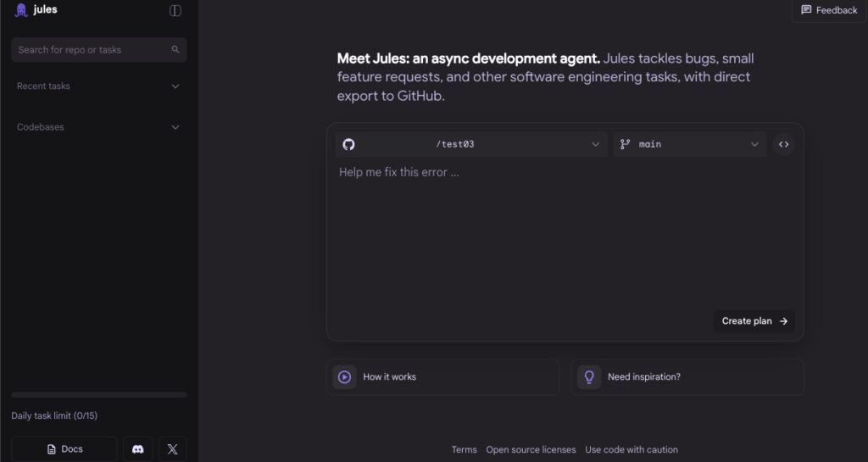Open the Feedback button
This screenshot has width=868, height=462.
pyautogui.click(x=829, y=10)
